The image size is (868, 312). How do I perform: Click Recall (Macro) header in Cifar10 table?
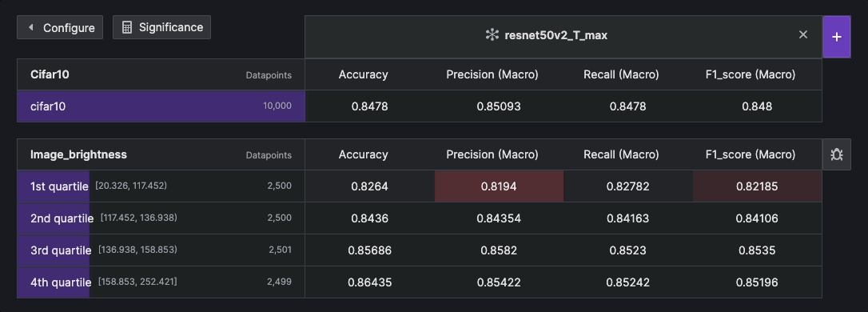[x=621, y=74]
